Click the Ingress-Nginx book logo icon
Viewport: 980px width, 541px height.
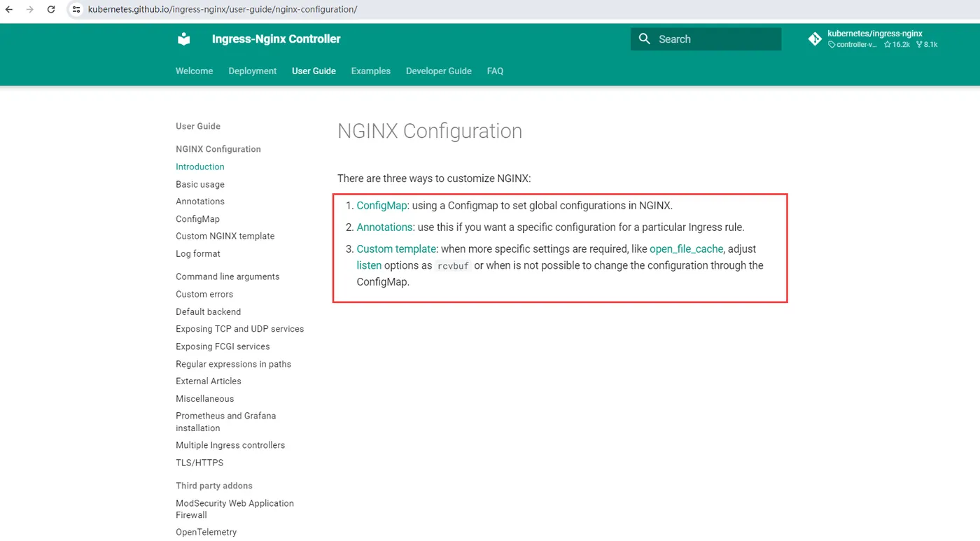[x=184, y=39]
